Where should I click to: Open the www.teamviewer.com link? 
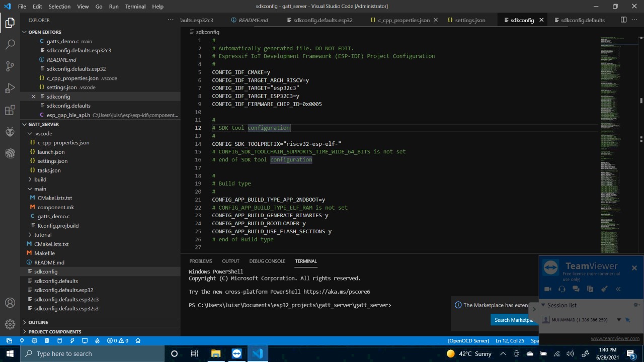(x=615, y=338)
